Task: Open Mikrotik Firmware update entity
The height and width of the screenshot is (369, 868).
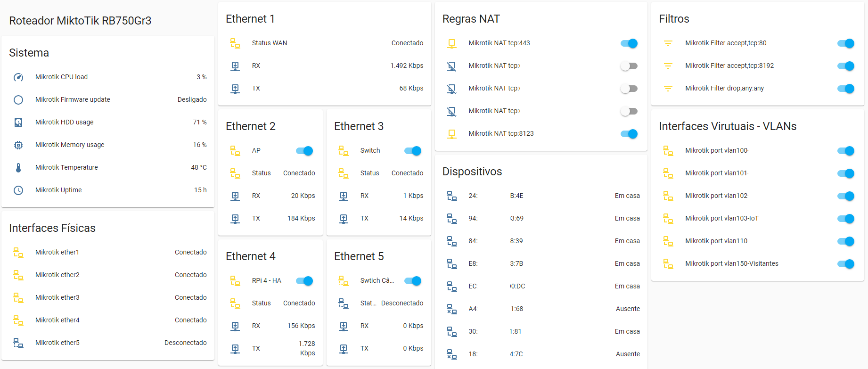Action: [x=108, y=99]
